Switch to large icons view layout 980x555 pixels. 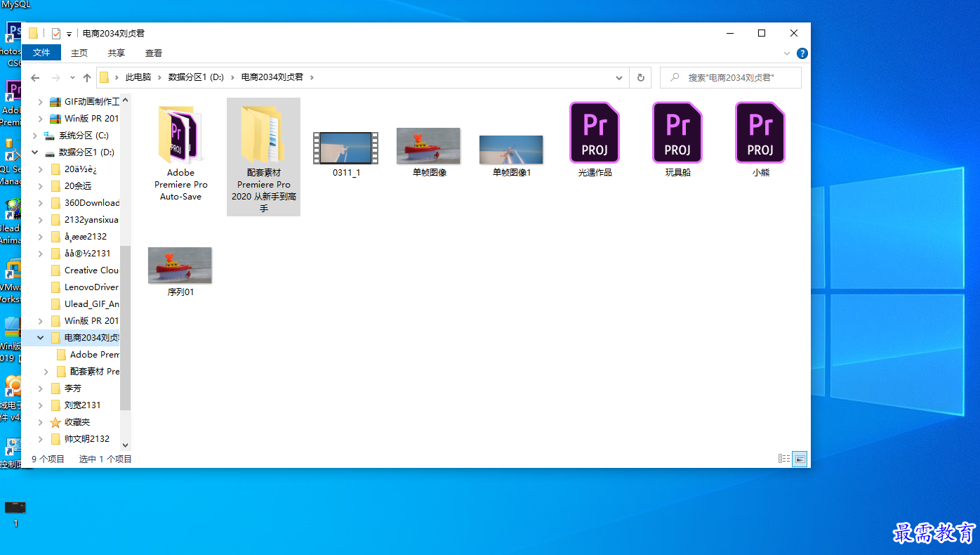800,459
